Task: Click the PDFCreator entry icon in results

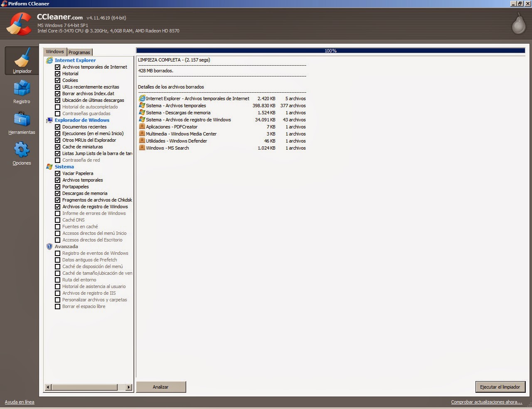Action: (x=142, y=127)
